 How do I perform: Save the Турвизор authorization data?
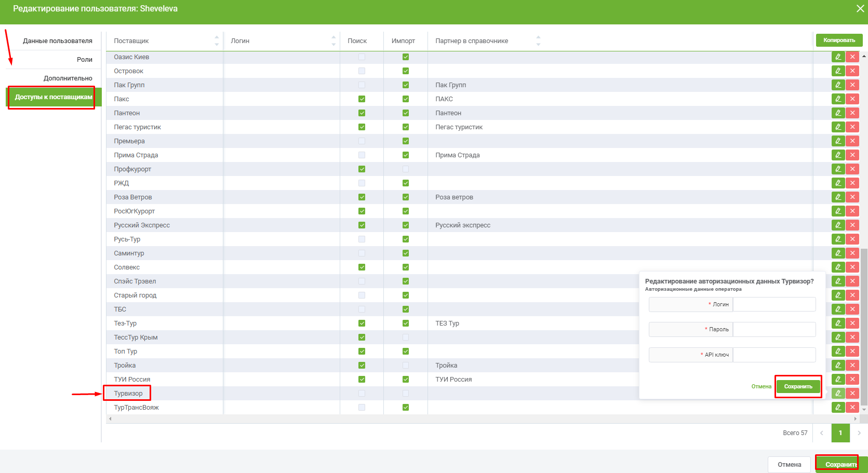pyautogui.click(x=798, y=387)
